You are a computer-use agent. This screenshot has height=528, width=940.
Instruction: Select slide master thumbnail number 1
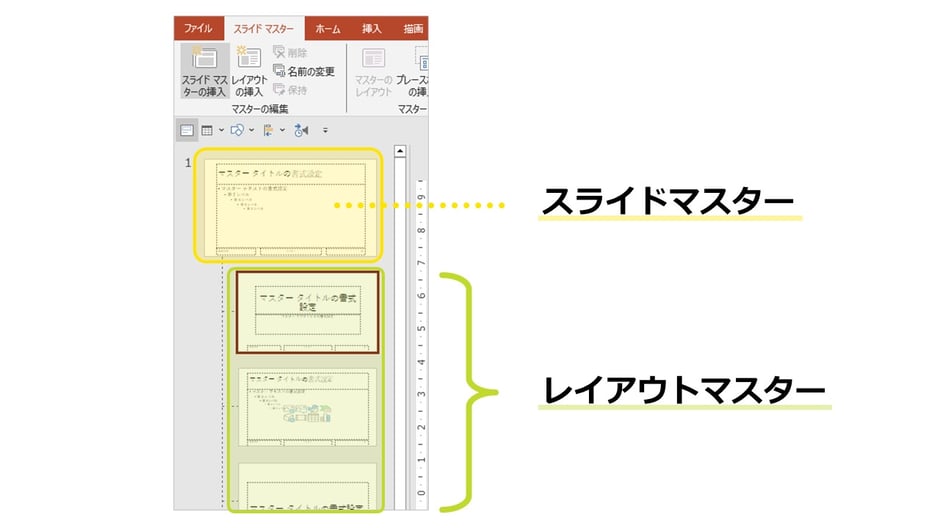point(291,208)
